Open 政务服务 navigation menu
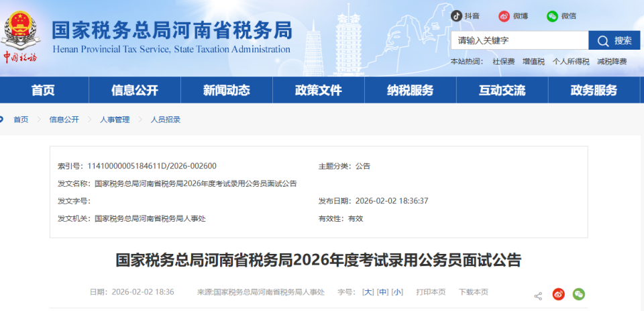The width and height of the screenshot is (644, 311). (594, 90)
